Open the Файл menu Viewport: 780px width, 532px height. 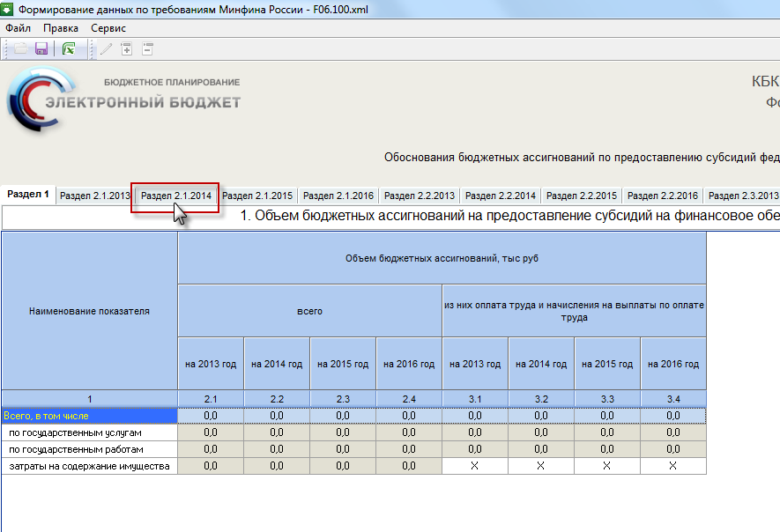(x=18, y=28)
